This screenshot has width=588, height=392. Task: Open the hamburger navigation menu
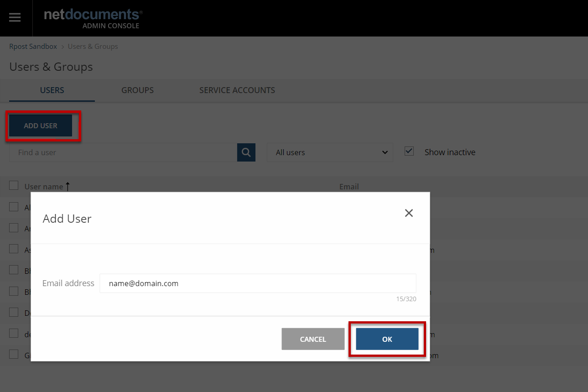[15, 17]
